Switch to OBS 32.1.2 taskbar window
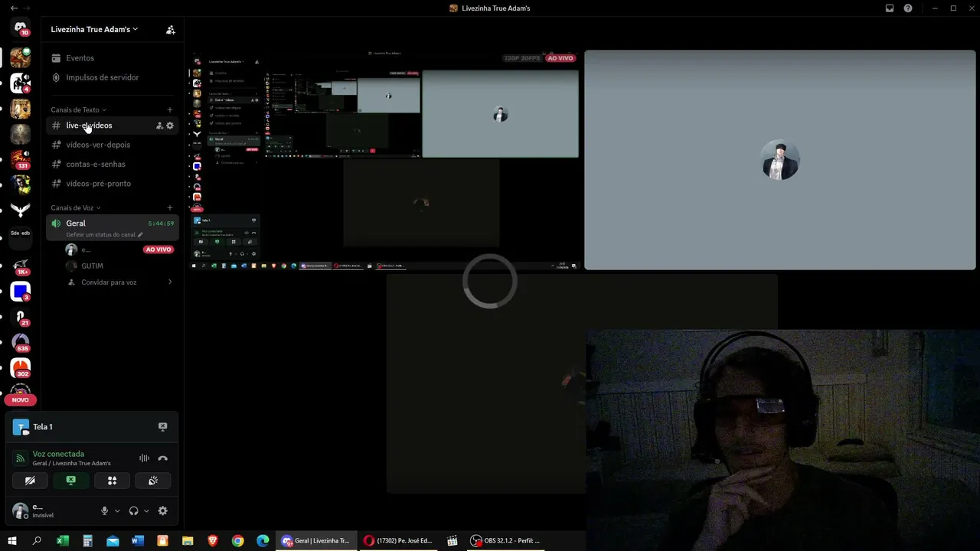The image size is (980, 551). pos(506,540)
